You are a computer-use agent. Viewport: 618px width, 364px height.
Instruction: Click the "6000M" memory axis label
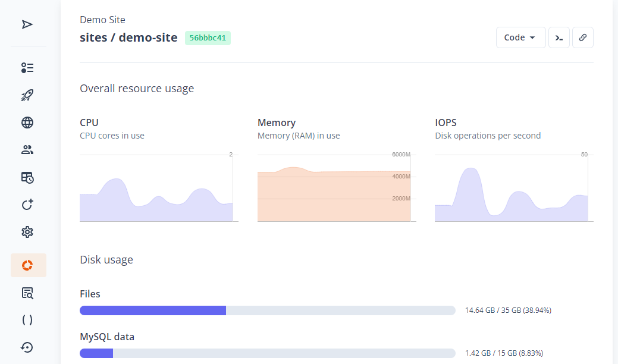coord(401,155)
